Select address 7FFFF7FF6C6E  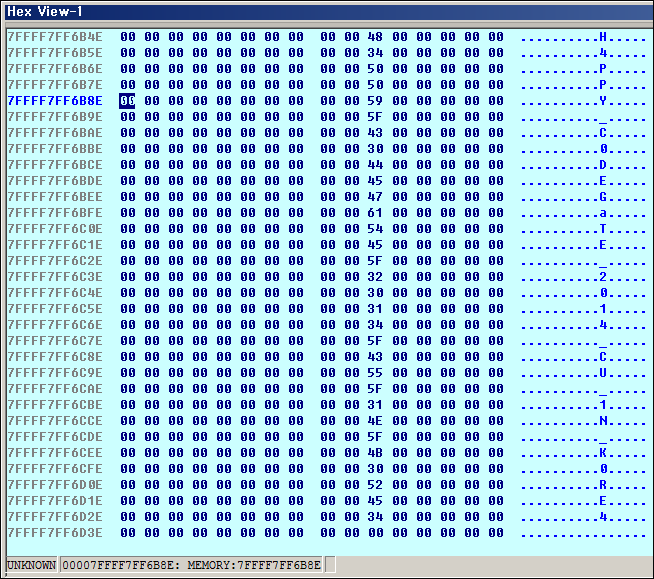pyautogui.click(x=55, y=325)
